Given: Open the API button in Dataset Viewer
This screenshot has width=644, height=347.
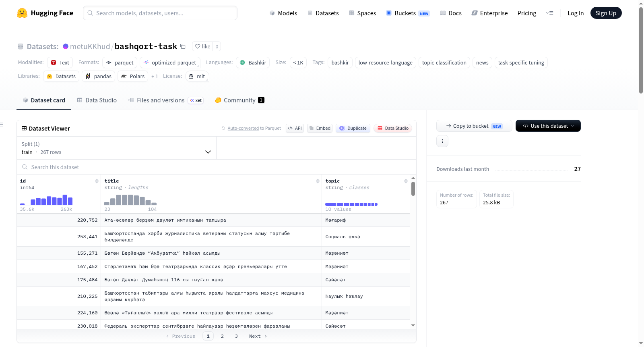Looking at the screenshot, I should pyautogui.click(x=295, y=128).
